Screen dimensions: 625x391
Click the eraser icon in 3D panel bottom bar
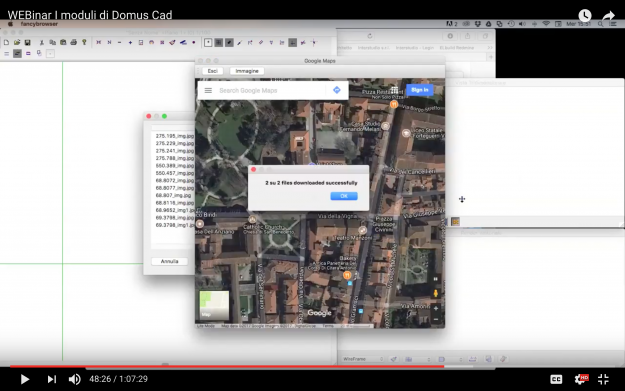coord(503,359)
